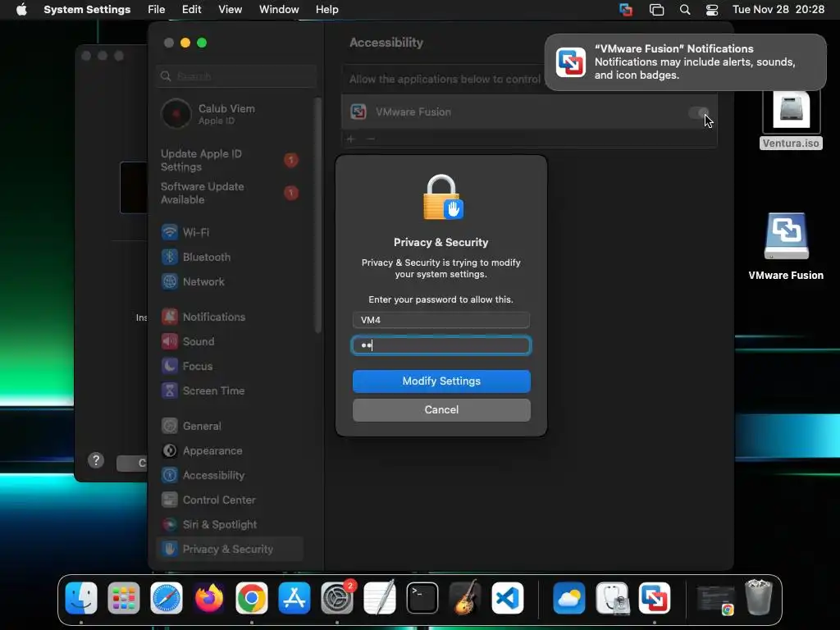Open Firefox from the Dock
840x630 pixels.
pyautogui.click(x=209, y=598)
